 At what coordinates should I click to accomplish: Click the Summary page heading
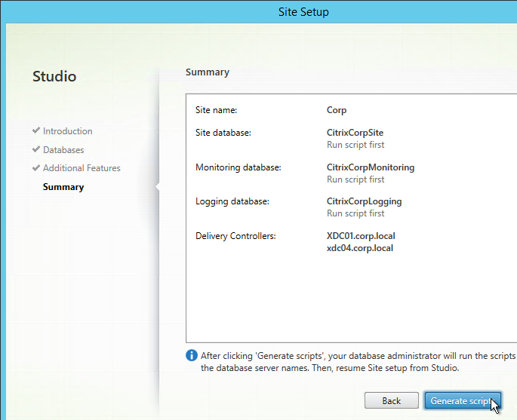tap(208, 72)
